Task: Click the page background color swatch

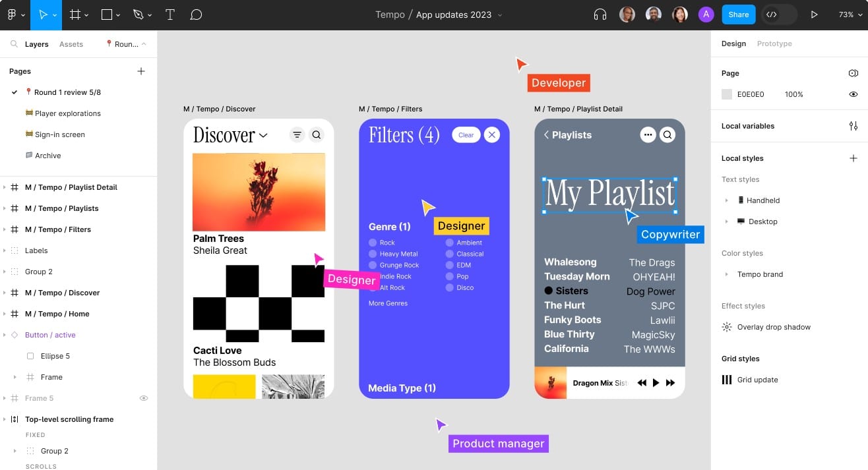Action: coord(727,94)
